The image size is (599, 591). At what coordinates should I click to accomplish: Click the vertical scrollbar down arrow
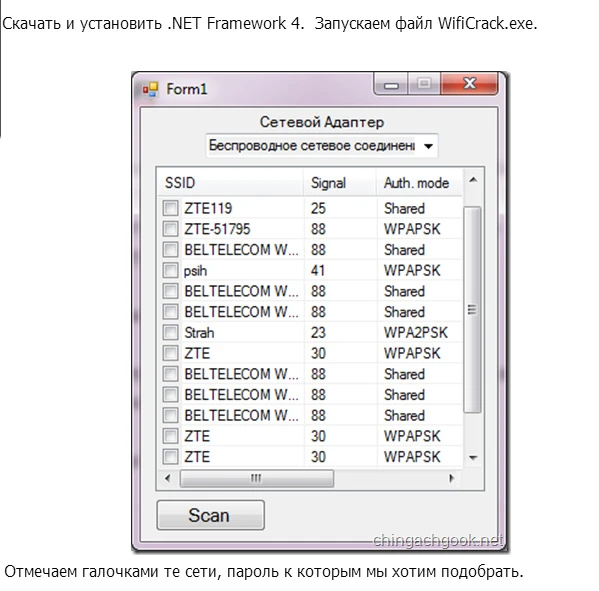coord(473,457)
